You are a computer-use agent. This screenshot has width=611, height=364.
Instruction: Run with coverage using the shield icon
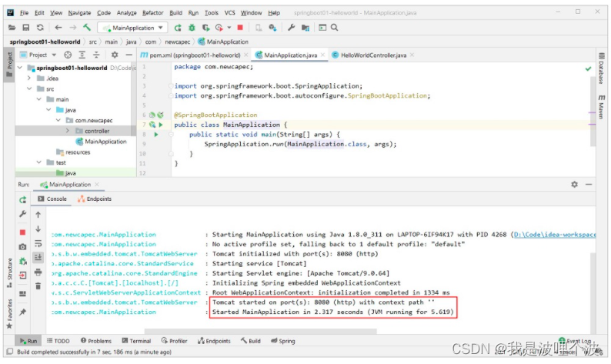click(x=205, y=28)
